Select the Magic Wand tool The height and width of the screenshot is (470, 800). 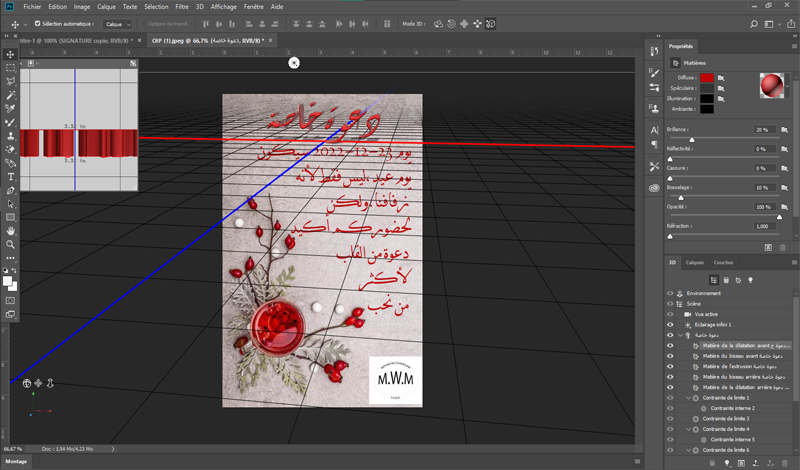click(x=10, y=95)
